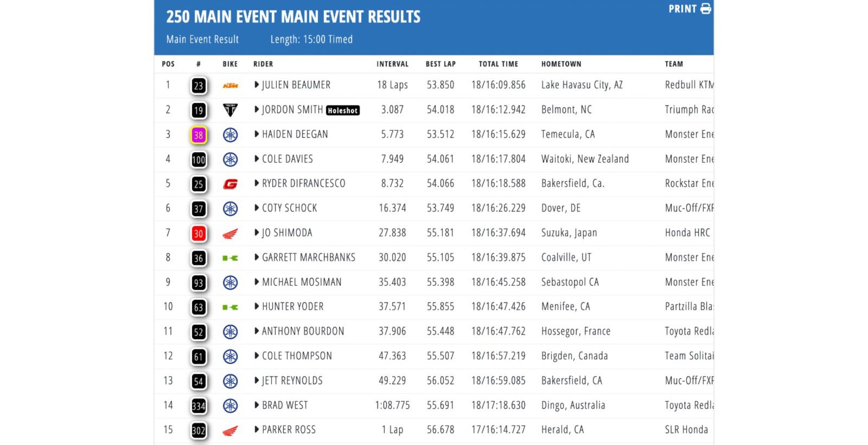Screen dimensions: 868x445
Task: Click KTM bike logo for Julien Beaumer
Action: coord(230,86)
